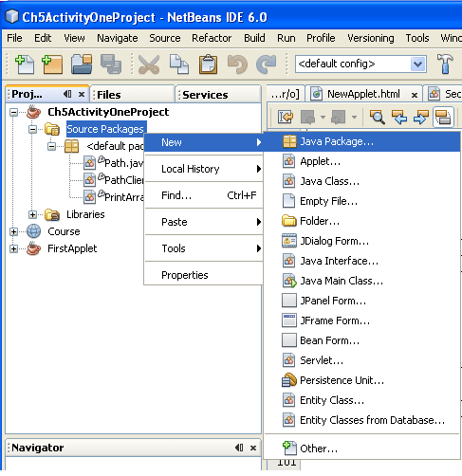Open the Paste submenu

(x=204, y=222)
